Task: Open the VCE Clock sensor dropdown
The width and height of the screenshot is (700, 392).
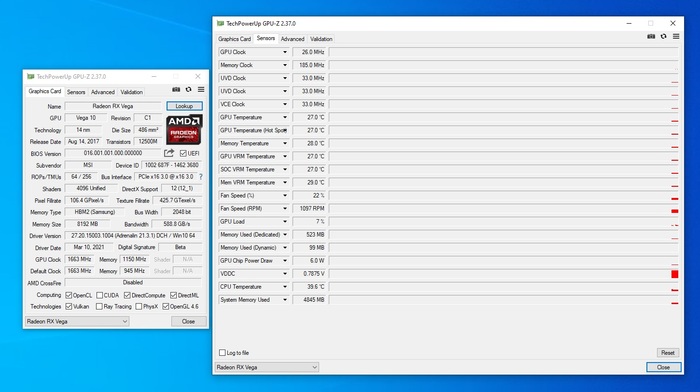Action: 285,104
